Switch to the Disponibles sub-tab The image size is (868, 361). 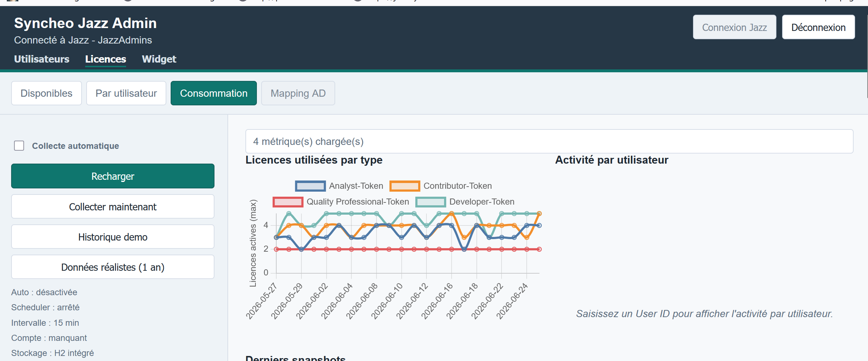click(x=46, y=93)
